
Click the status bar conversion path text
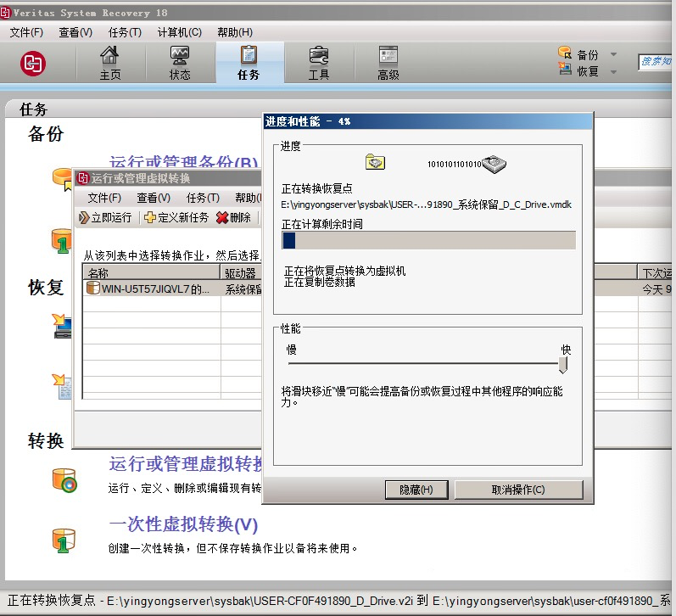pos(338,600)
